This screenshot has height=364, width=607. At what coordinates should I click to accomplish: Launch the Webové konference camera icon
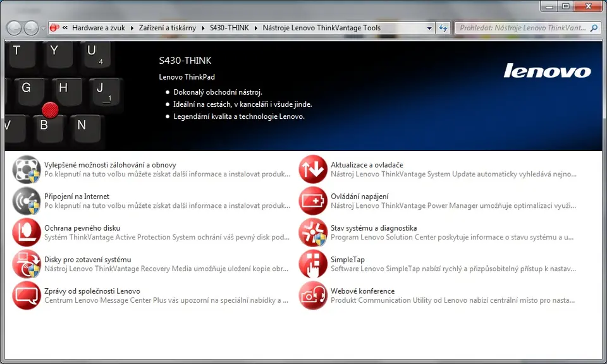click(x=313, y=296)
